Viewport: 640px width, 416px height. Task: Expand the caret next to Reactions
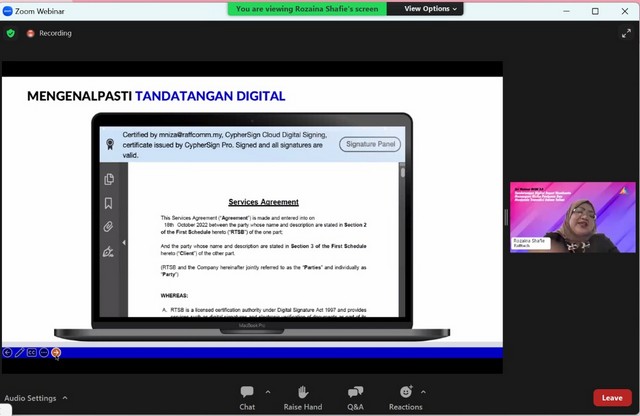tap(423, 392)
